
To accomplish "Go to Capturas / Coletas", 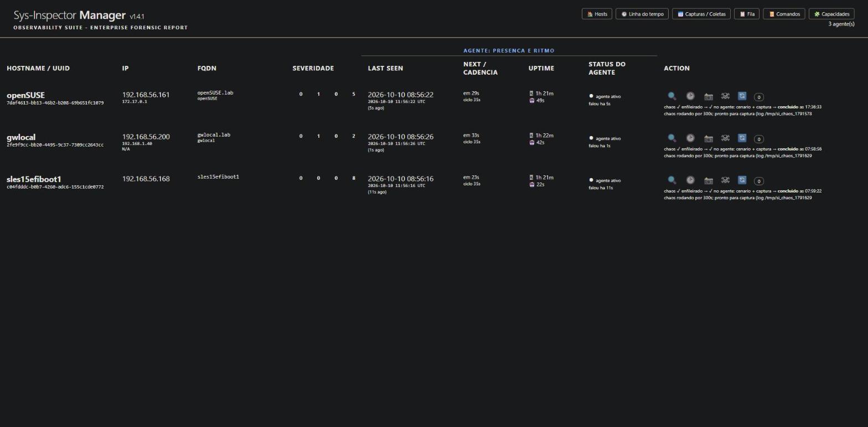I will pos(701,14).
